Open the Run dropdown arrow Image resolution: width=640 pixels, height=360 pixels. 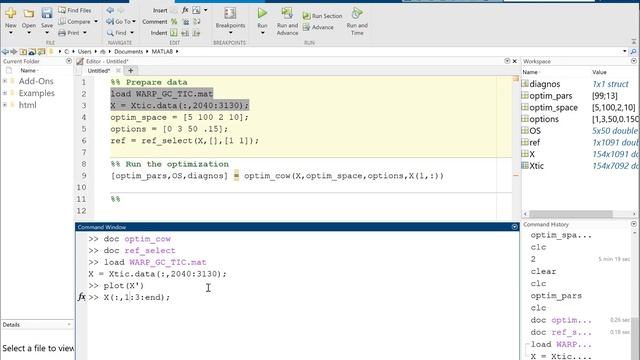coord(262,33)
